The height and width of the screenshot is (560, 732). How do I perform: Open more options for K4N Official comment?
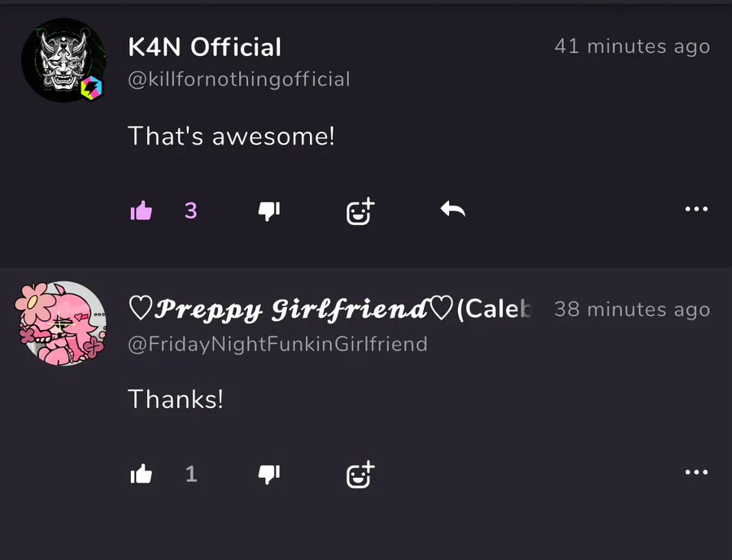[696, 209]
